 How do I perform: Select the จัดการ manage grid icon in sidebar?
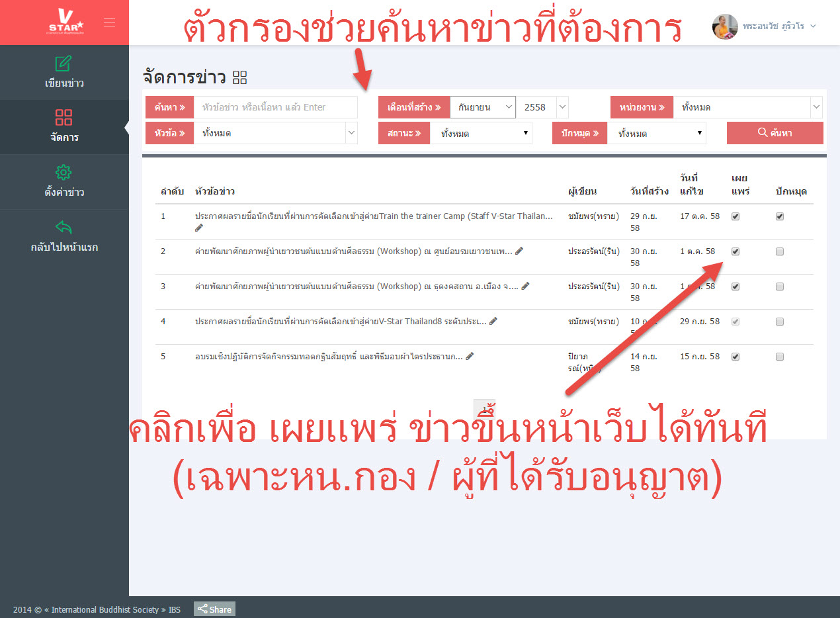coord(63,118)
